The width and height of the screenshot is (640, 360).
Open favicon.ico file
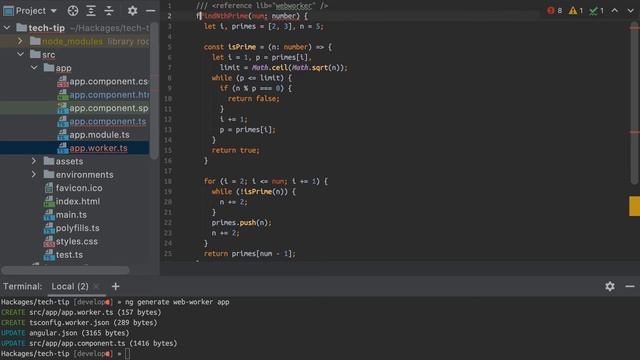[x=73, y=188]
